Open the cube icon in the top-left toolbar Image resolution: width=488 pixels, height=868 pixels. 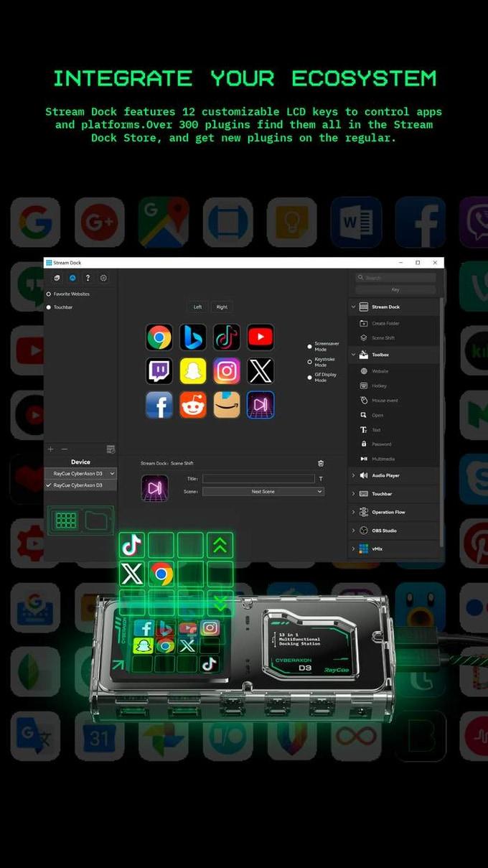[x=57, y=278]
